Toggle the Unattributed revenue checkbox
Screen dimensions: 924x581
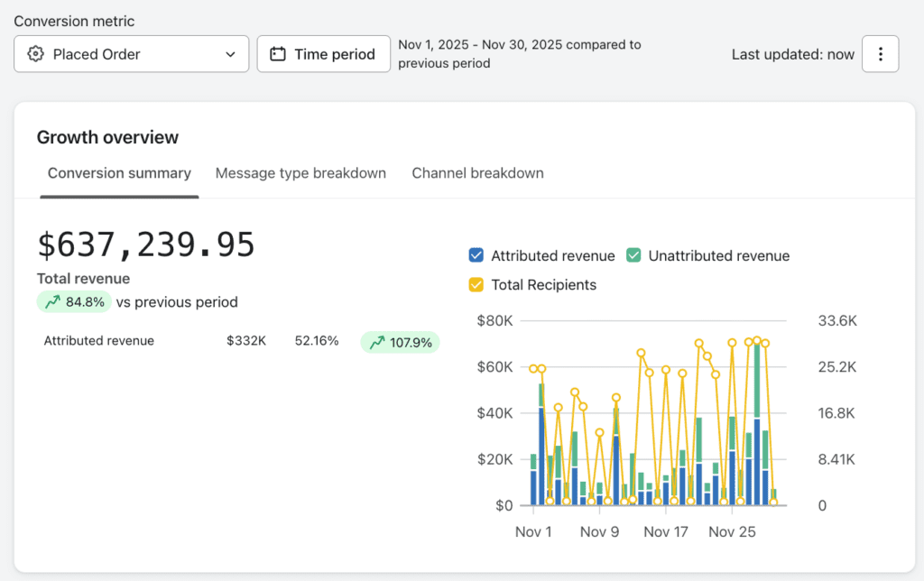[x=634, y=255]
